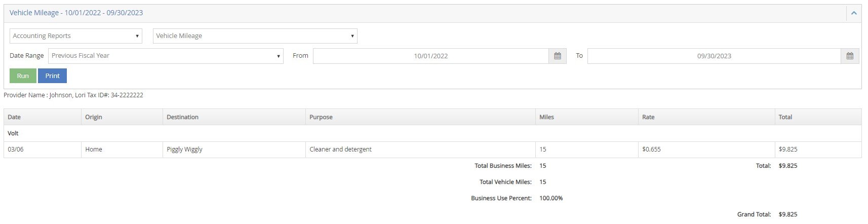
Task: Click the panel title Vehicle Mileage link
Action: [x=76, y=13]
